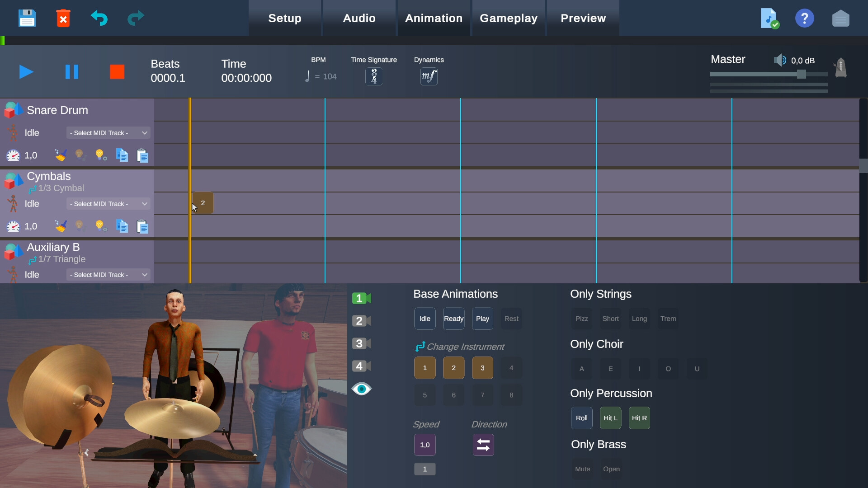This screenshot has width=868, height=488.
Task: Click the metronome icon near the Master volume
Action: point(840,68)
